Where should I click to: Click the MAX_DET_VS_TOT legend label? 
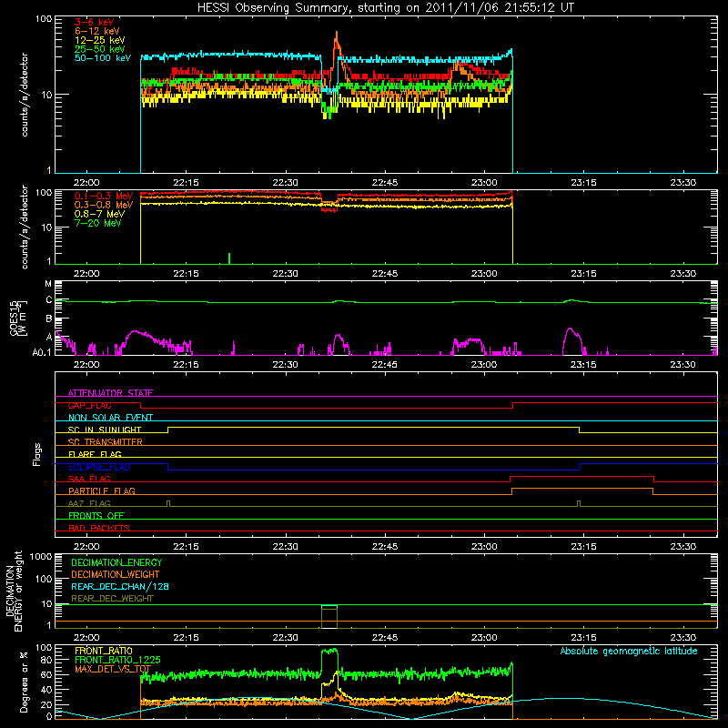(113, 669)
